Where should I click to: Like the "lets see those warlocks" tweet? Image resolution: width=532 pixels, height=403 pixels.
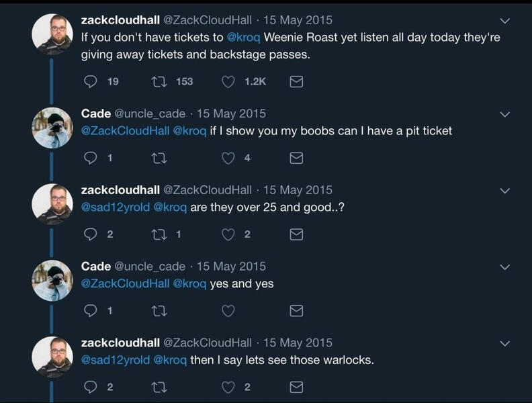[x=228, y=387]
